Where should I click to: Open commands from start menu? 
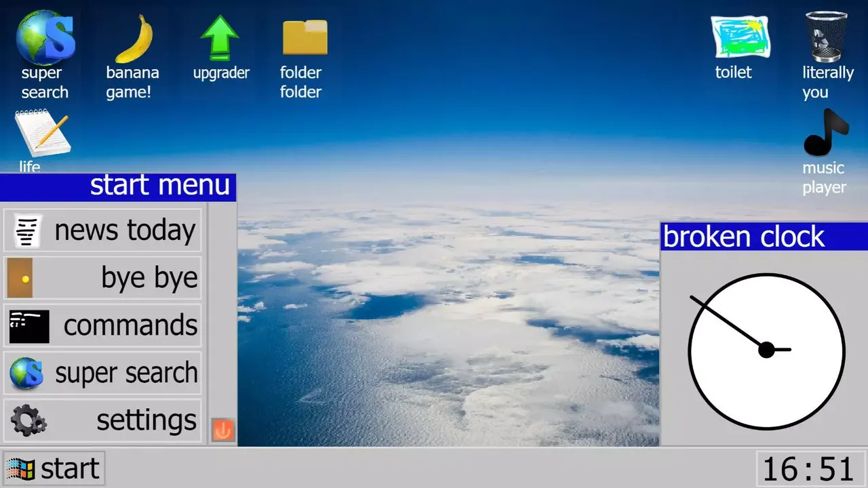click(x=103, y=325)
